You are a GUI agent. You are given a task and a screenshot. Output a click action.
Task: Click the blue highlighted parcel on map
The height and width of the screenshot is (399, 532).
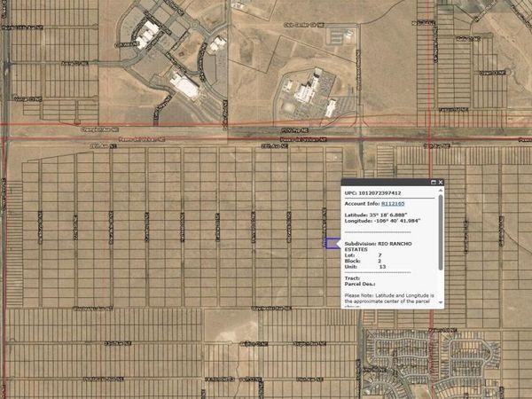click(332, 243)
